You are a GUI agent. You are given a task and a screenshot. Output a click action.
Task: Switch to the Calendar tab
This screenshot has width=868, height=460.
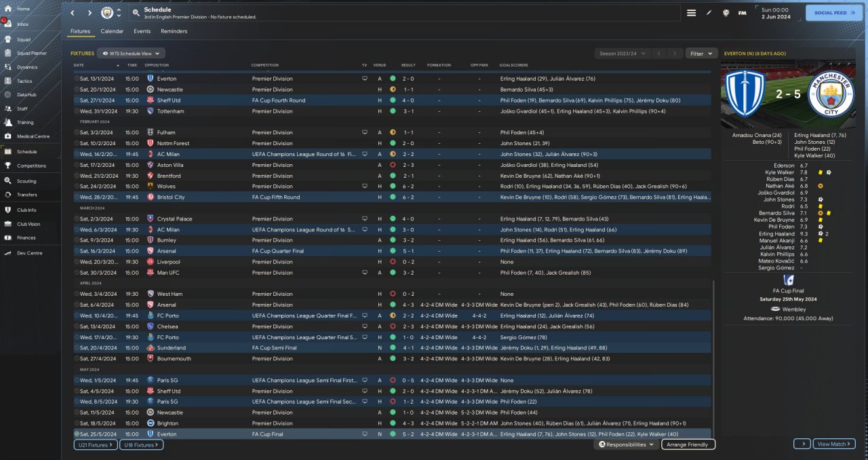pos(112,31)
